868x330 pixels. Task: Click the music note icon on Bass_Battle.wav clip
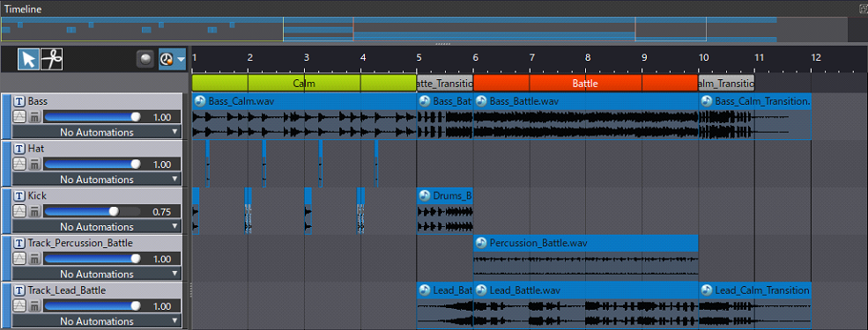click(481, 102)
